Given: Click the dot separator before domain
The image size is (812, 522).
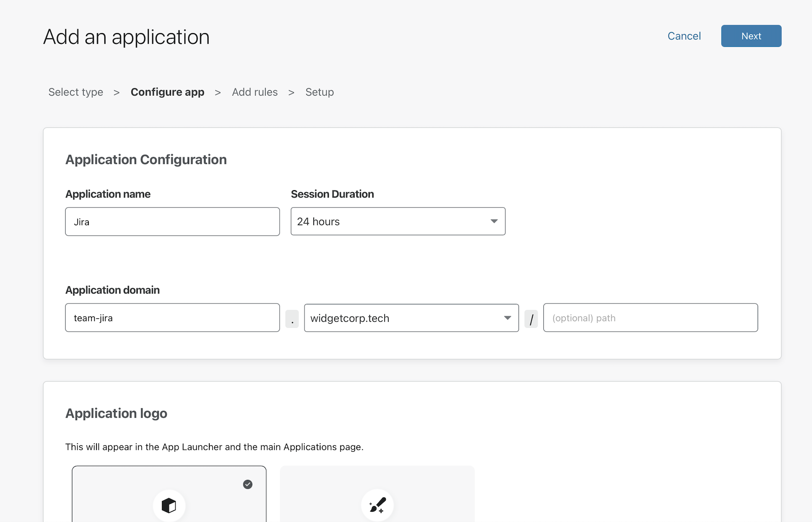Looking at the screenshot, I should 292,319.
